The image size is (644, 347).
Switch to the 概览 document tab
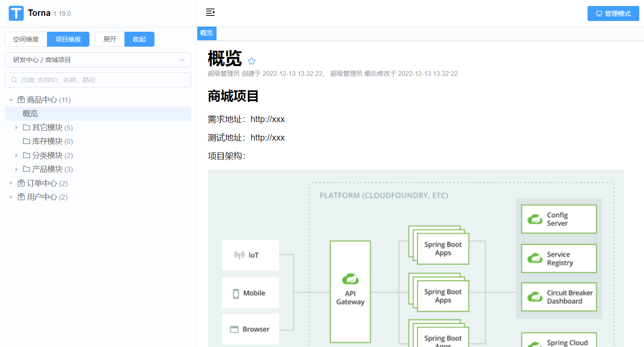207,33
